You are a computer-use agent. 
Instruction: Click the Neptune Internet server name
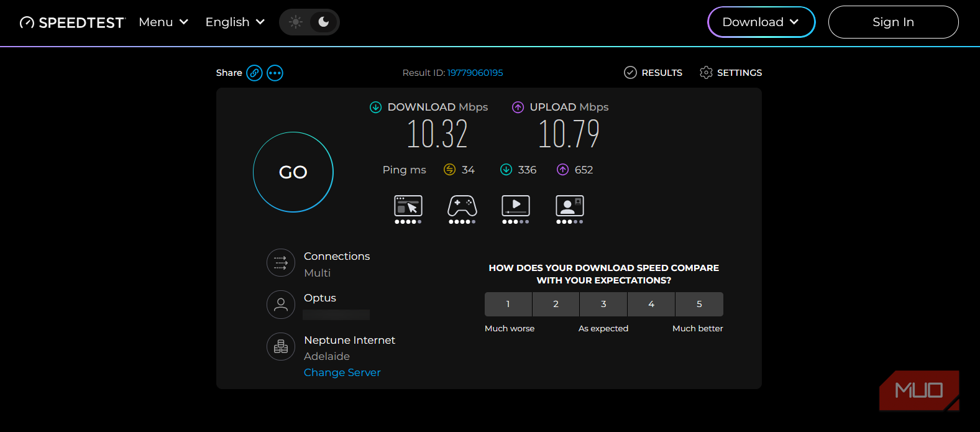coord(350,340)
